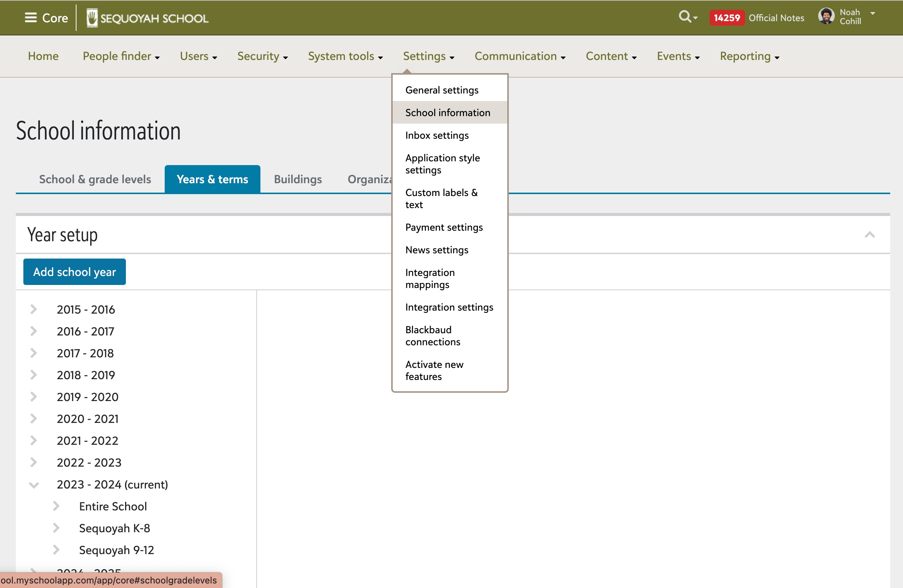903x588 pixels.
Task: Open the user account dropdown arrow
Action: coord(872,13)
